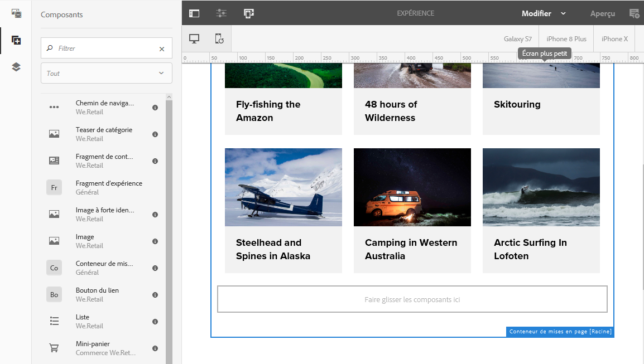Screen dimensions: 644x364
Task: Click the Fragment de contenu icon
Action: click(54, 161)
